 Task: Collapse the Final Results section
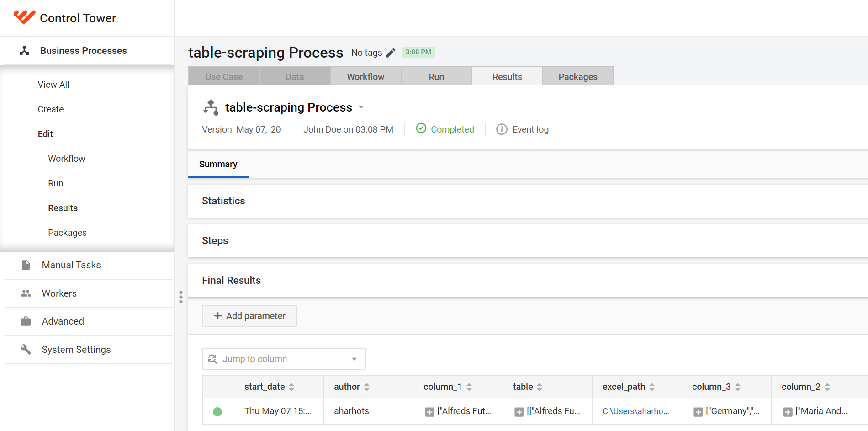pyautogui.click(x=528, y=281)
